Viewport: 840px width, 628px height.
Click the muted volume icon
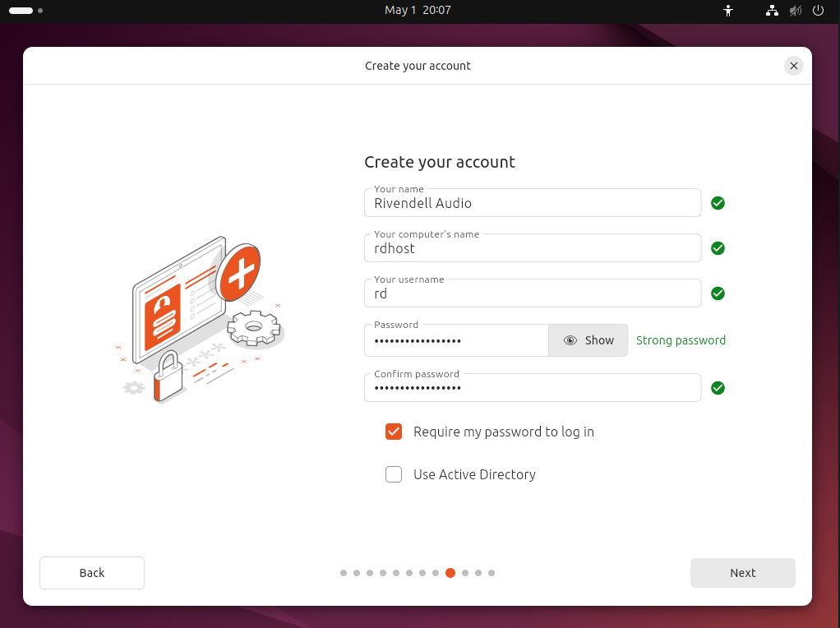tap(795, 11)
